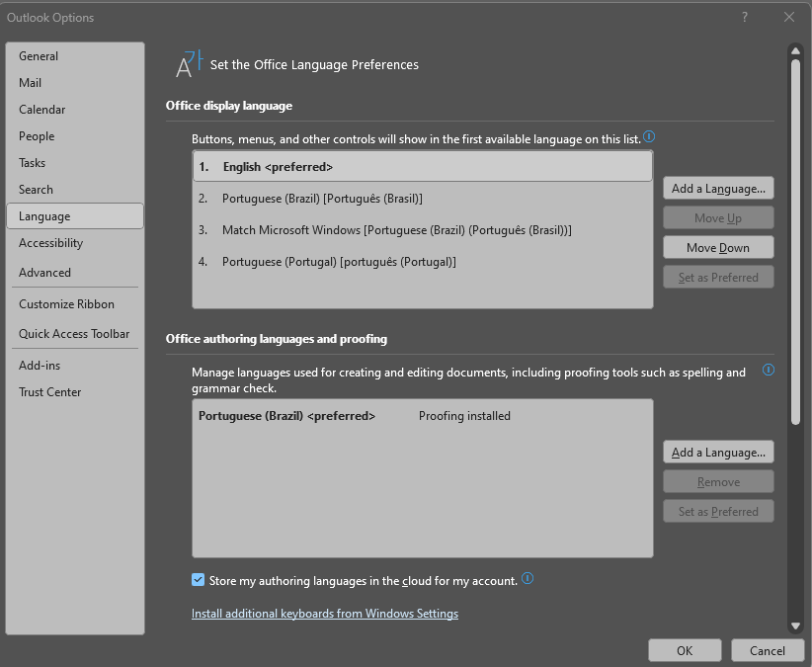Screen dimensions: 812x667
Task: Select Match Microsoft Windows language entry
Action: coord(396,230)
